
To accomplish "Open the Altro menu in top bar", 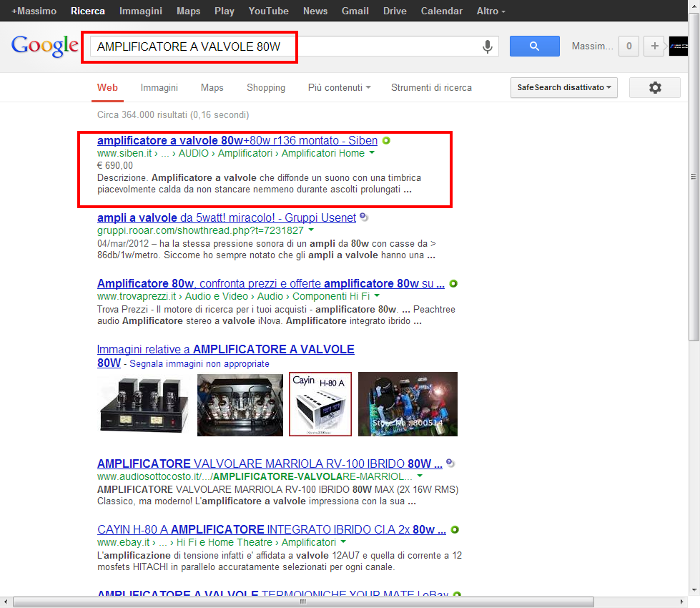I will click(491, 11).
